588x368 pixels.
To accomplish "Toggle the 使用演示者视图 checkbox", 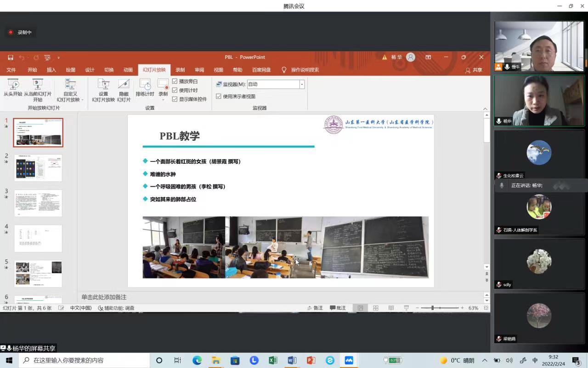I will (219, 97).
